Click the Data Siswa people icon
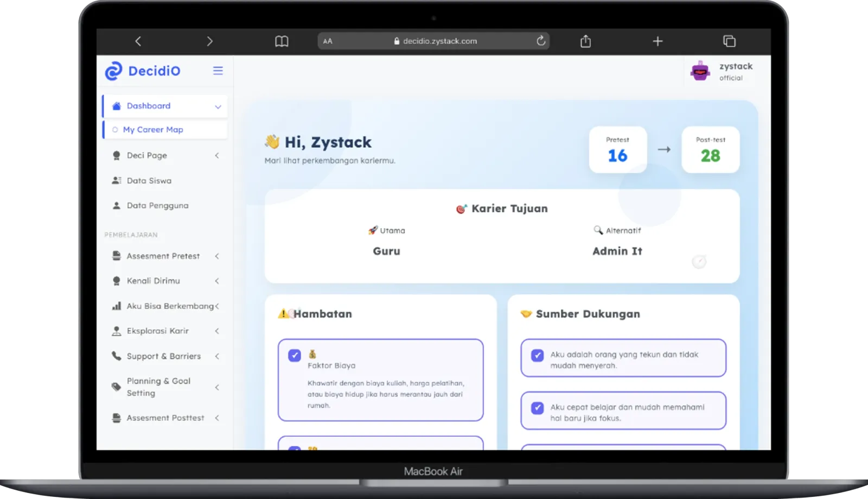This screenshot has height=499, width=868. [116, 180]
